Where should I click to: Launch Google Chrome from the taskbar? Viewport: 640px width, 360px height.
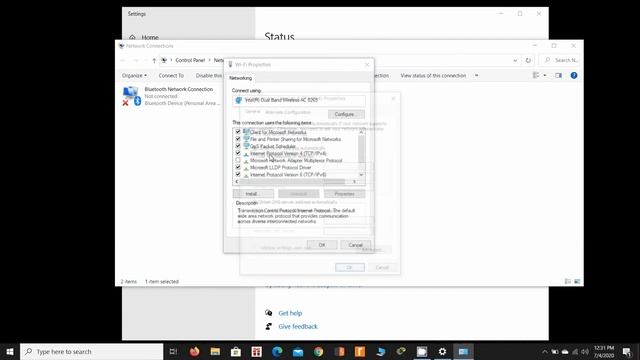click(319, 351)
